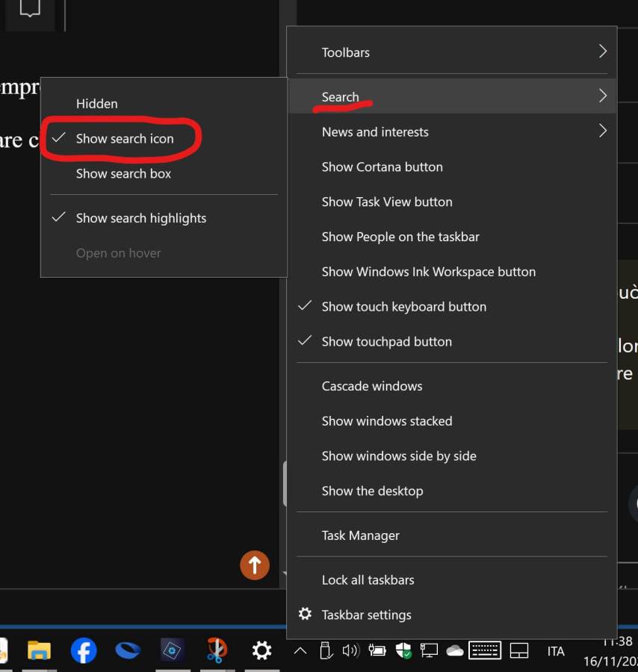Click the orange up-arrow scroll button
Screen dimensions: 638x672
point(254,565)
